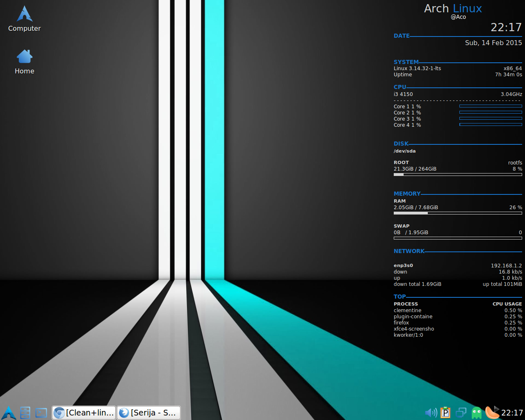This screenshot has width=525, height=420.
Task: Click the Core 1 load bar
Action: (x=491, y=106)
